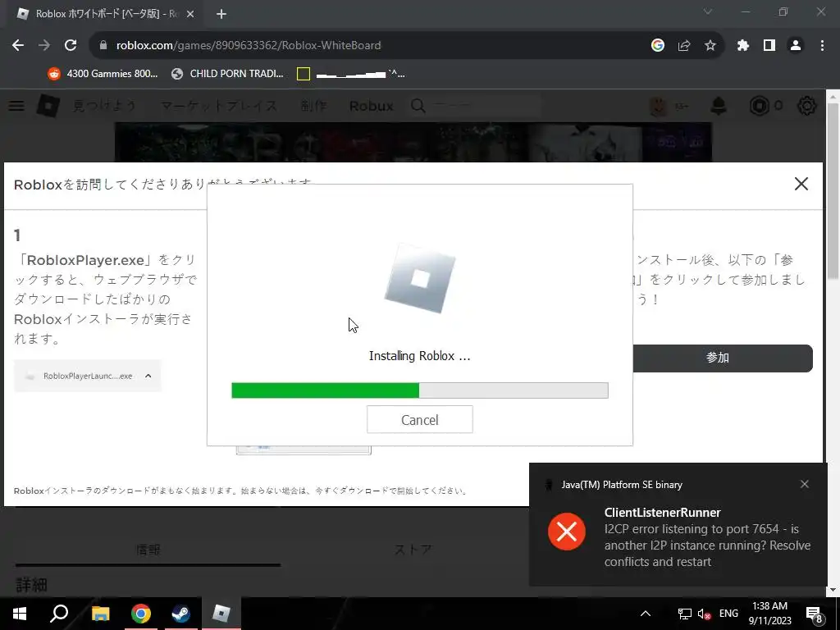Expand the download item options chevron
This screenshot has width=840, height=630.
click(148, 376)
